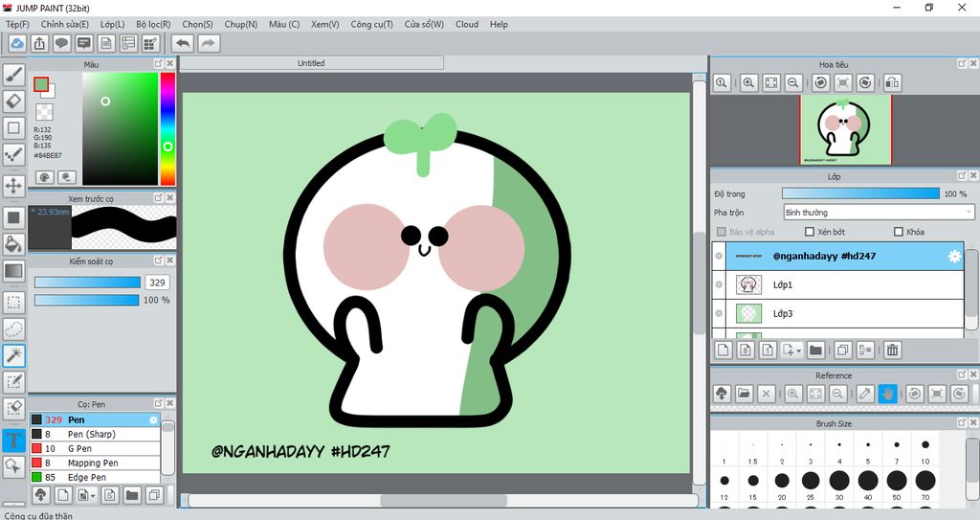Open a reference image with the folder icon
980x520 pixels.
(744, 394)
